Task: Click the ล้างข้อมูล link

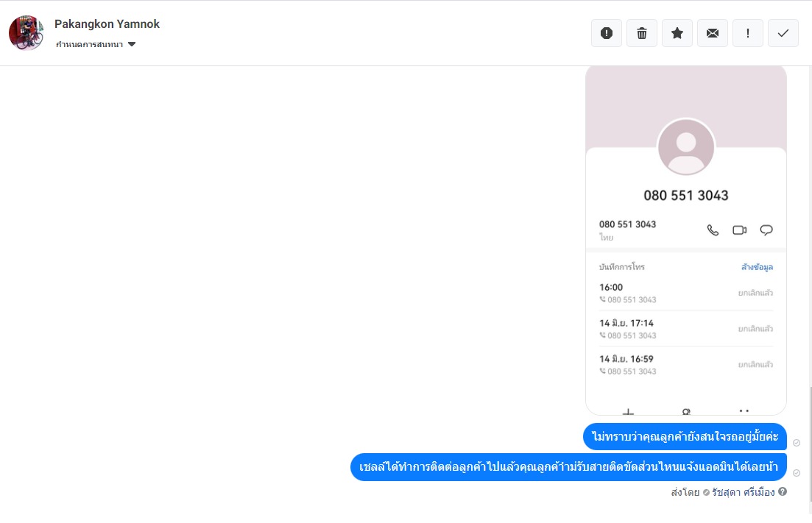Action: tap(757, 267)
